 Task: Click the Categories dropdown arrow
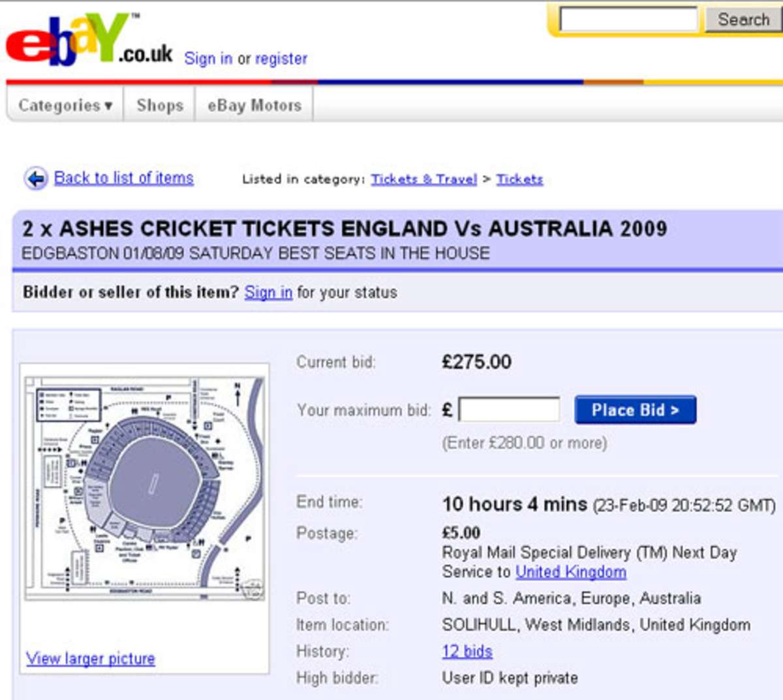click(x=108, y=105)
